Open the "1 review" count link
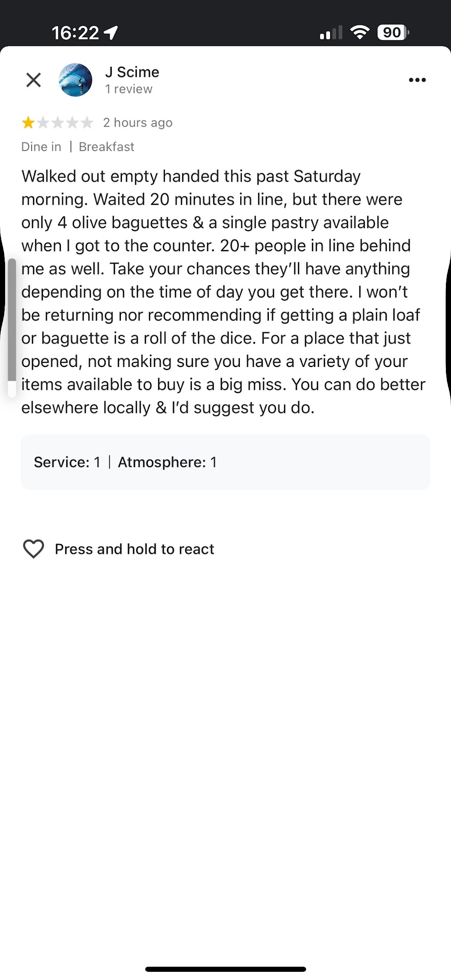This screenshot has width=451, height=980. (x=129, y=89)
